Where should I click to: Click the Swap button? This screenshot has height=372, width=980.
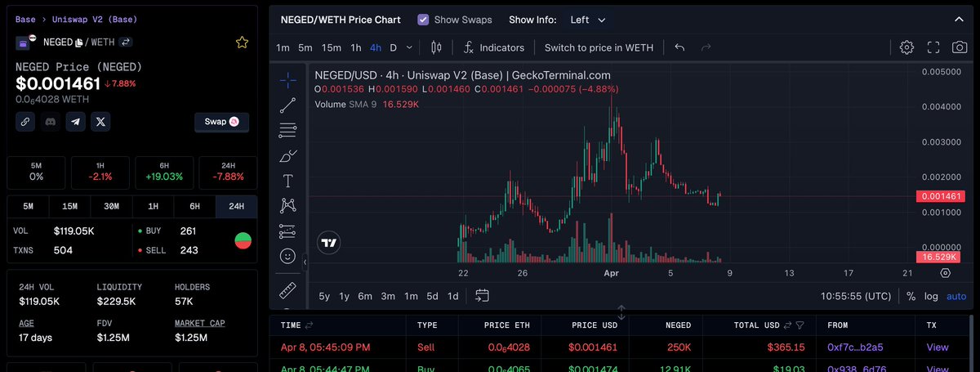[x=221, y=122]
